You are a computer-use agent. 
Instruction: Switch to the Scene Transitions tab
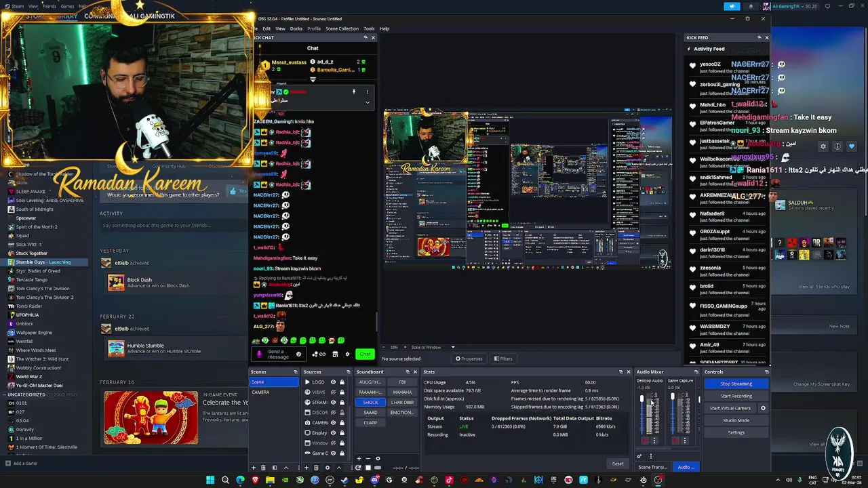(x=653, y=467)
